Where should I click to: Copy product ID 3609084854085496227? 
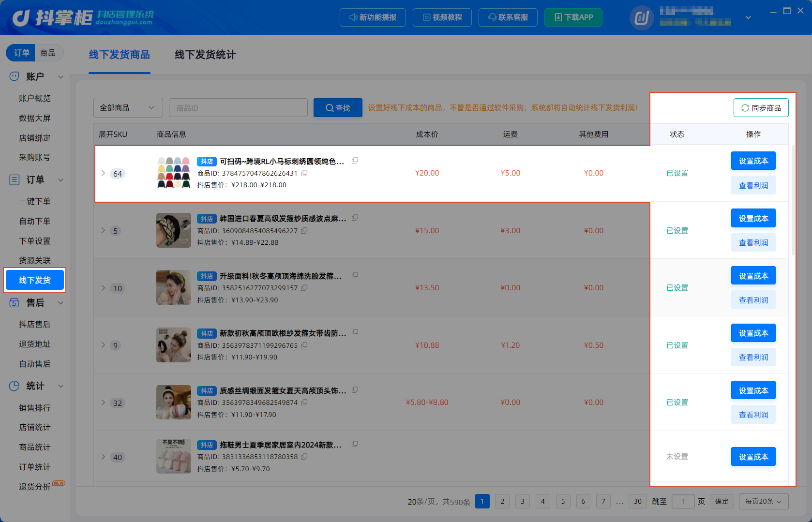point(304,230)
